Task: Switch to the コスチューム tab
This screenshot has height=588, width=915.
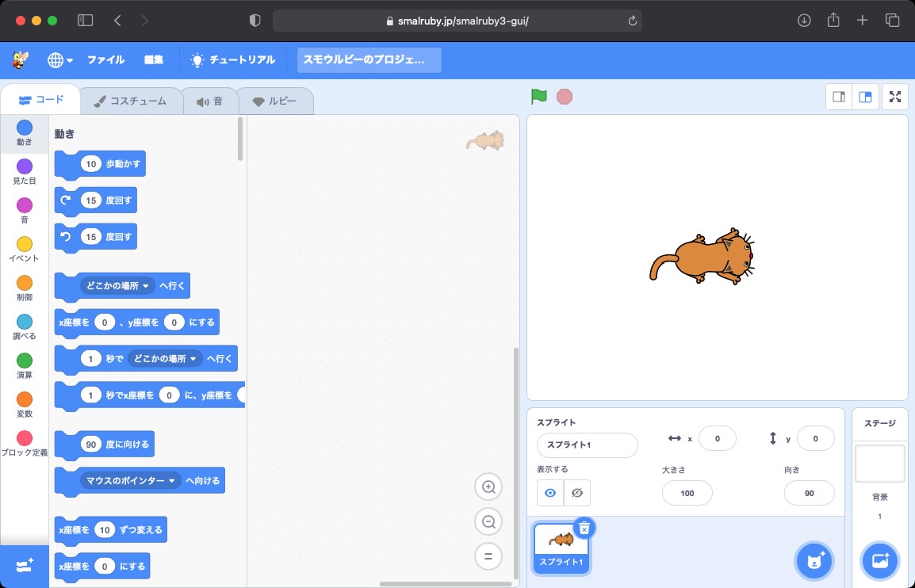Action: tap(130, 101)
